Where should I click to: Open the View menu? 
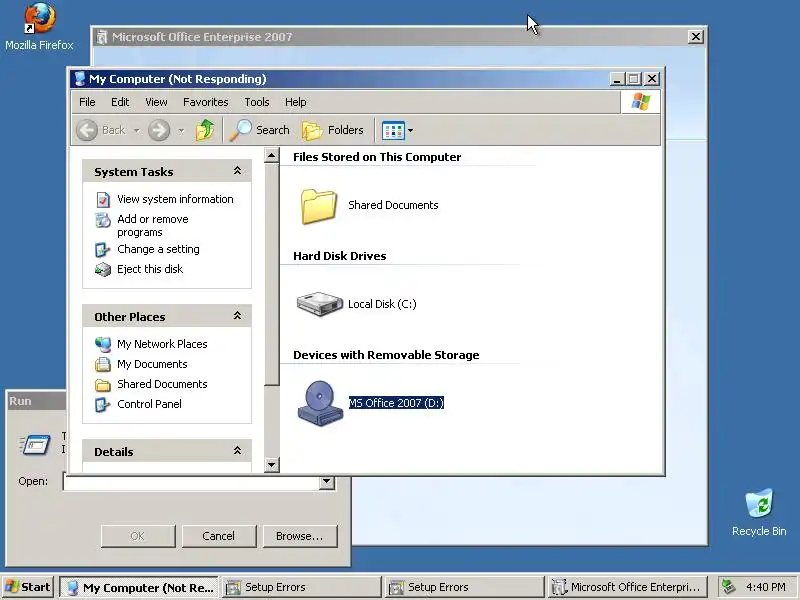pyautogui.click(x=156, y=102)
